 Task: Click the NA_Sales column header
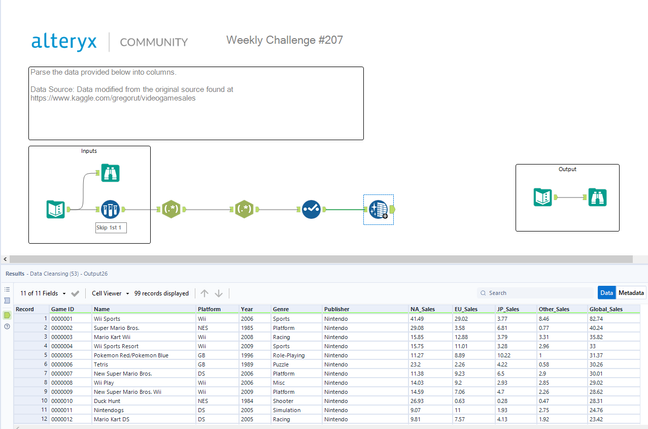coord(431,309)
